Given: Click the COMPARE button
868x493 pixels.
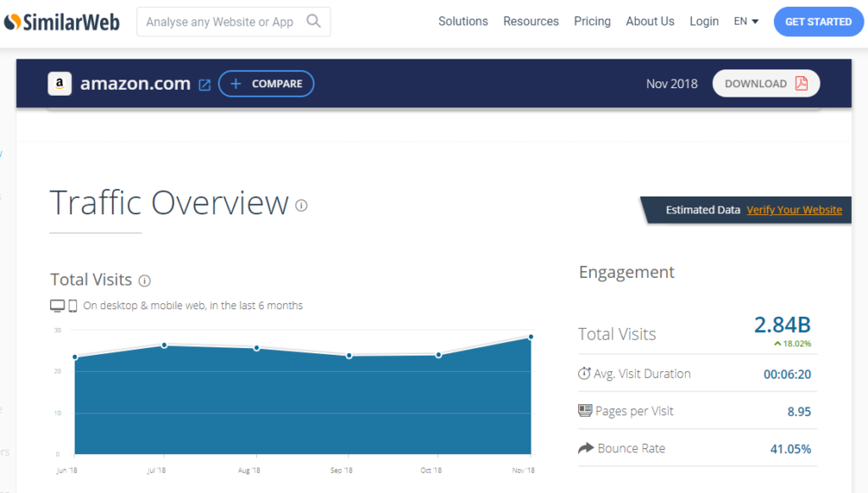Looking at the screenshot, I should coord(266,84).
